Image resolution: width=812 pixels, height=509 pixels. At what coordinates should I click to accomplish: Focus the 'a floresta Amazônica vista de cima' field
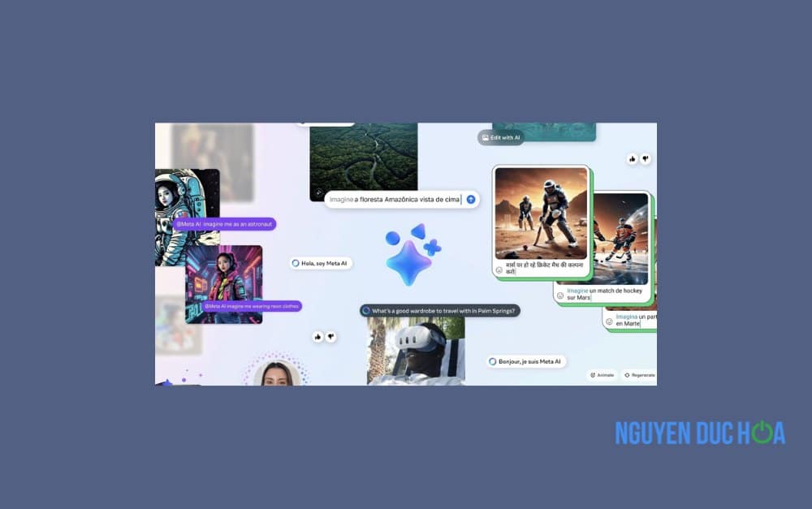coord(402,200)
